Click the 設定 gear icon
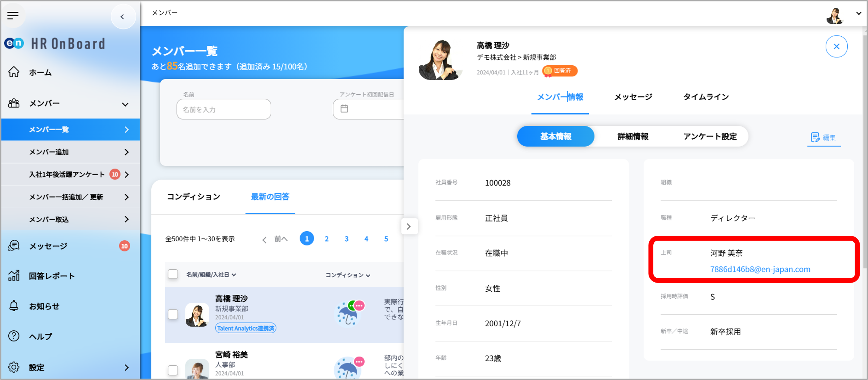868x380 pixels. pyautogui.click(x=14, y=367)
